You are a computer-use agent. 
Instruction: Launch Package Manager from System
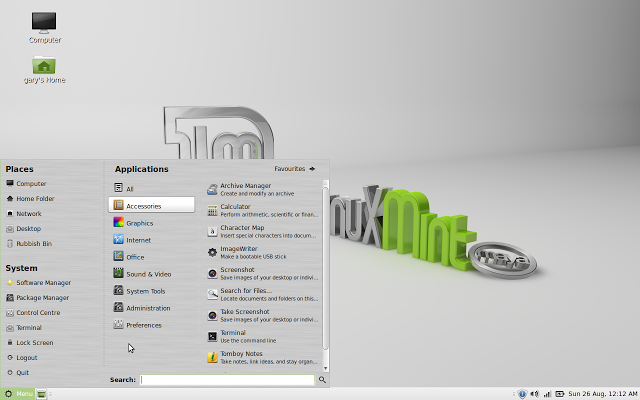click(x=38, y=298)
